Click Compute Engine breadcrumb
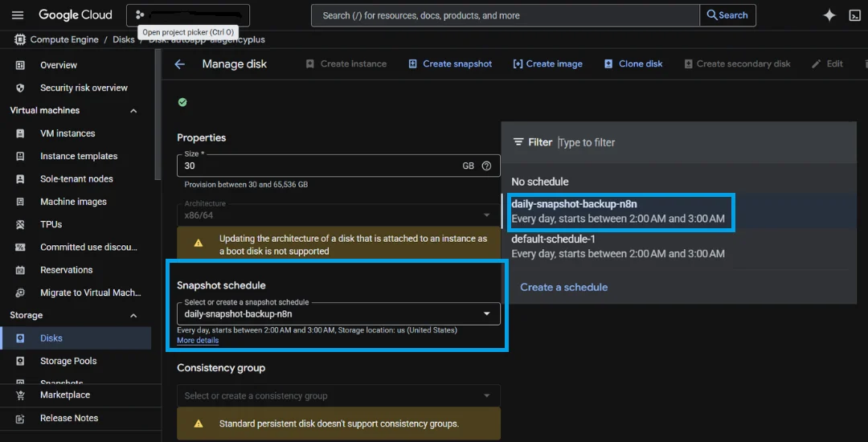The width and height of the screenshot is (868, 442). [63, 40]
